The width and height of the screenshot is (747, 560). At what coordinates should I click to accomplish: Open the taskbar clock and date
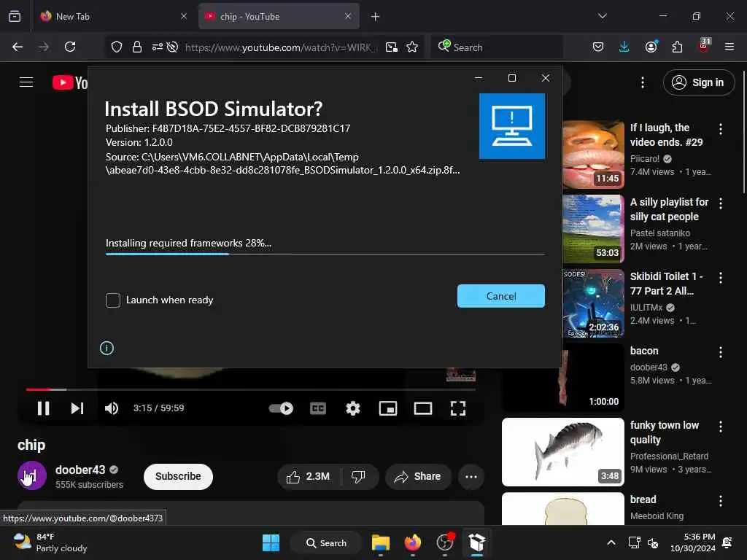coord(693,542)
